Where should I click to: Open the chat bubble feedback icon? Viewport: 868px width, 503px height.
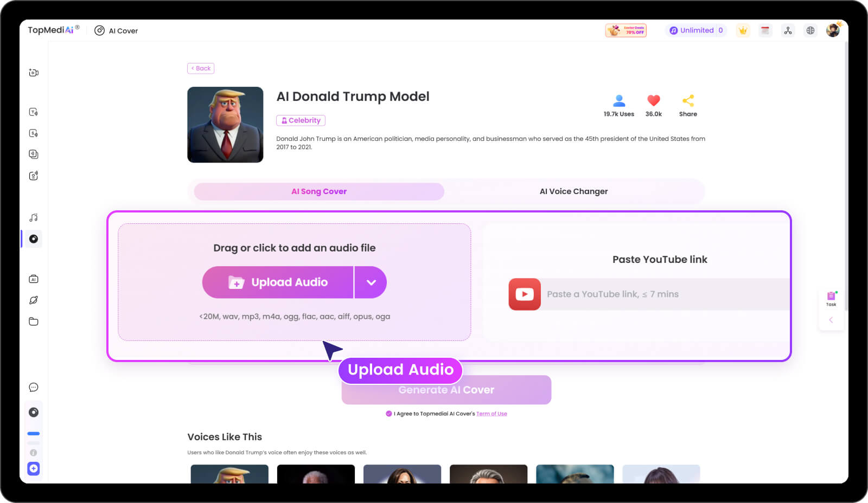[34, 388]
